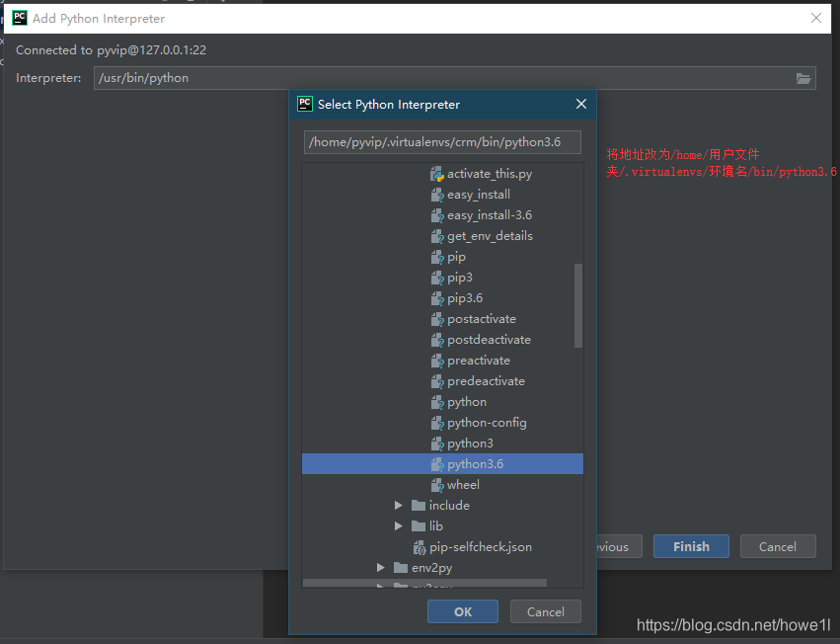840x644 pixels.
Task: Click the browse folder icon in Interpreter field
Action: click(x=803, y=78)
